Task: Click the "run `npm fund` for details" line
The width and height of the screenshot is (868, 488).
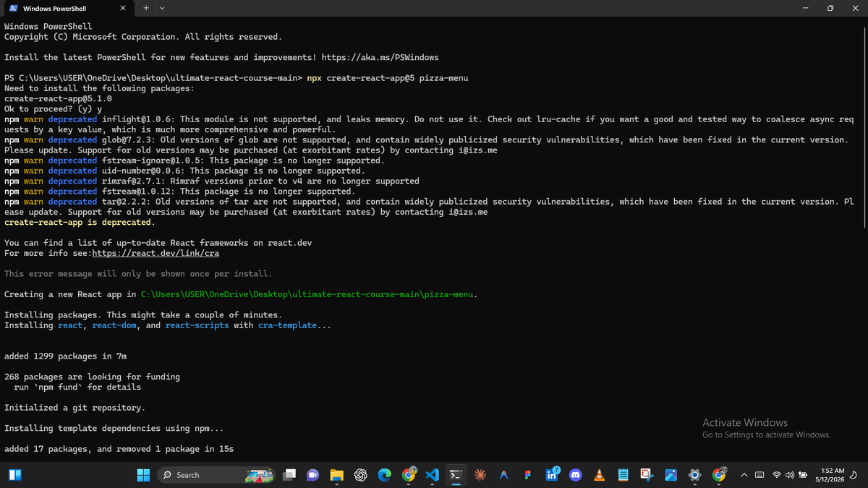Action: click(77, 388)
